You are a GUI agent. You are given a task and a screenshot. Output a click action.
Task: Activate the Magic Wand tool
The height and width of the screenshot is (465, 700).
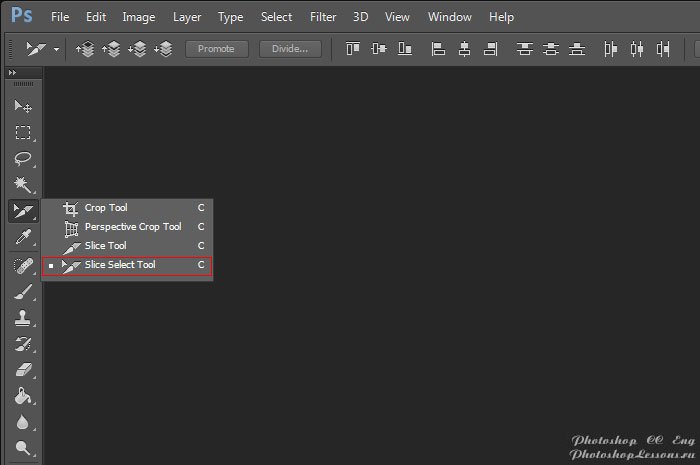tap(22, 185)
